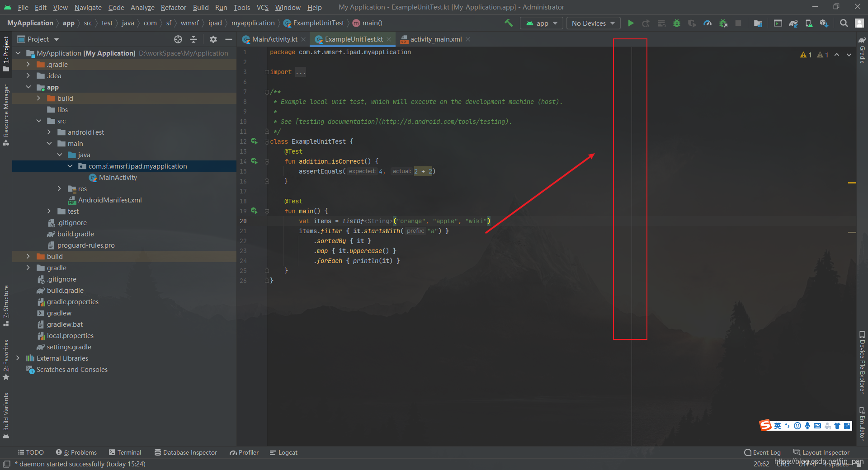Go to next highlighted problem down arrow

[x=849, y=55]
